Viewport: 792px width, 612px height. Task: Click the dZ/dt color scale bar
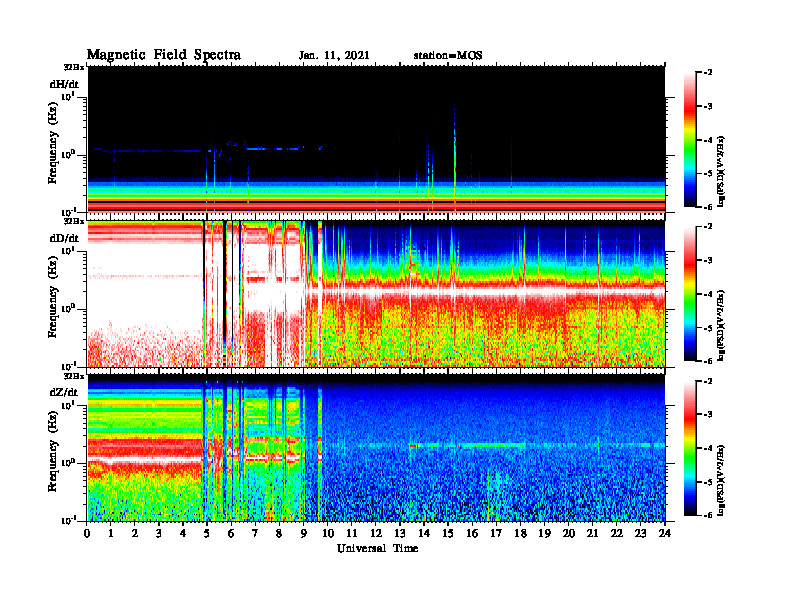689,448
